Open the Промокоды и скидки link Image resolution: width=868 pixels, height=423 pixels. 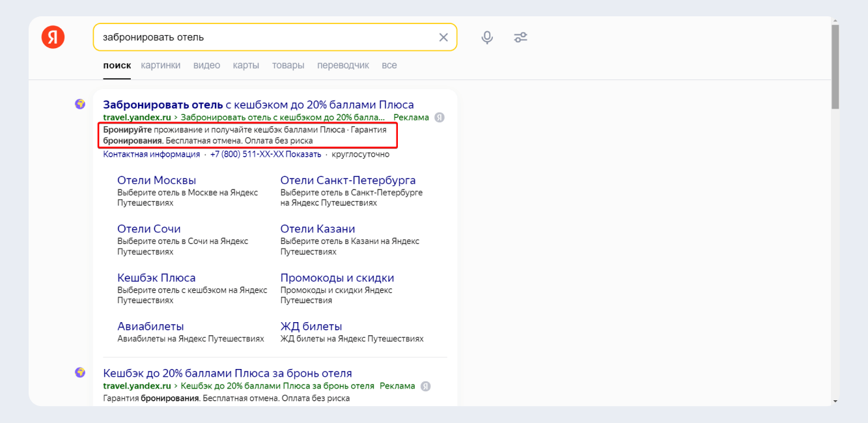coord(337,278)
